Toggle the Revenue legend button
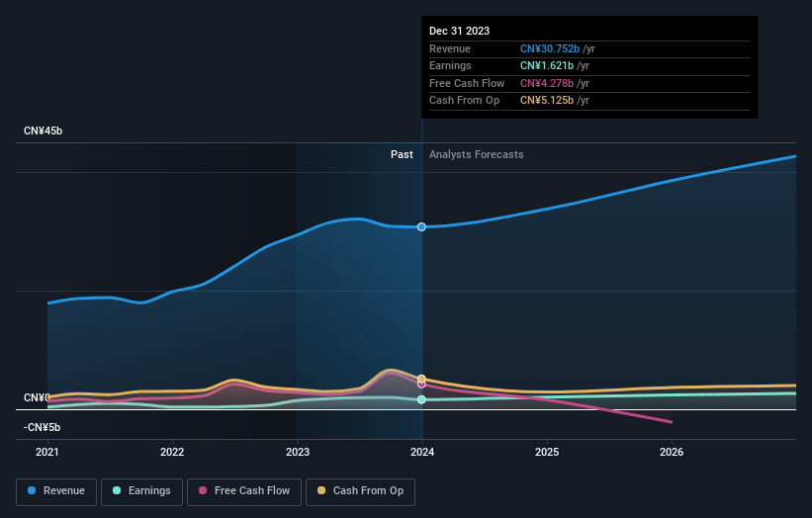This screenshot has width=812, height=518. [56, 491]
